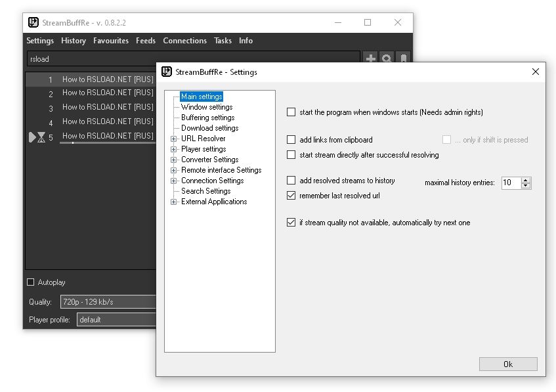556x392 pixels.
Task: Click the play arrow icon on row 5
Action: click(x=32, y=137)
